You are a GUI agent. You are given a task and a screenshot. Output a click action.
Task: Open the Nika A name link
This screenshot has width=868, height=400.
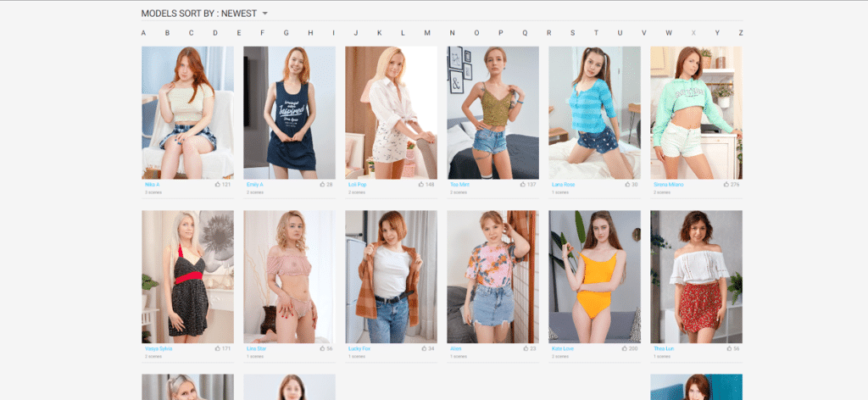(x=153, y=184)
